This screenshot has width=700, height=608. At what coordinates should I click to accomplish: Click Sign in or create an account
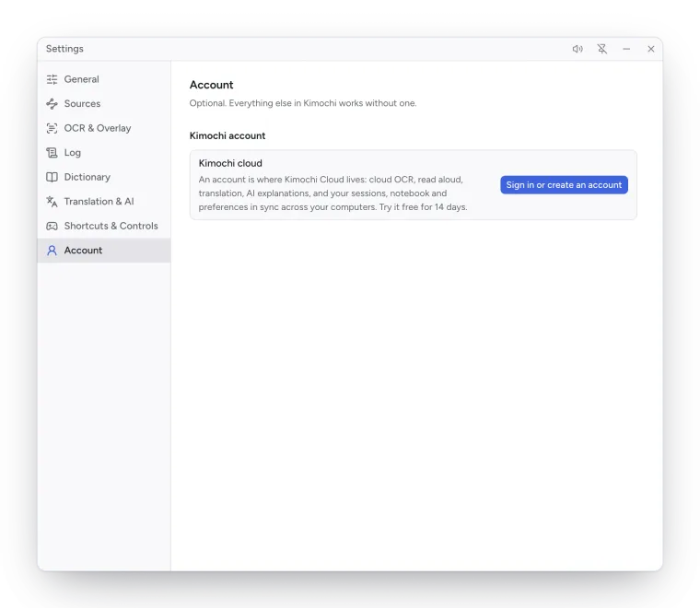(564, 185)
